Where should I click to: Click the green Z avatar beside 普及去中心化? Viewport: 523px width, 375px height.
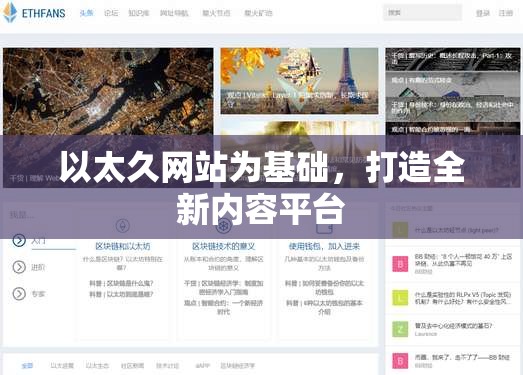point(400,329)
